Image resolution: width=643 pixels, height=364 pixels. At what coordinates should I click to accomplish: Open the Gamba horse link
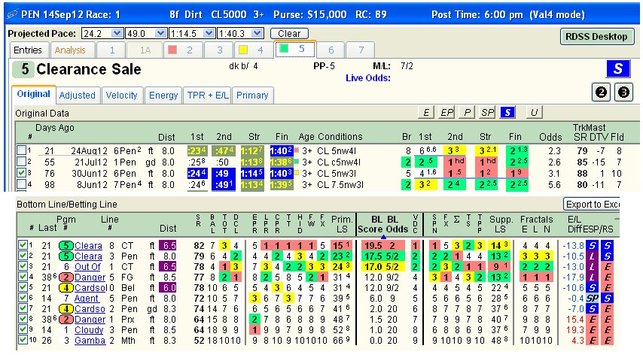(x=90, y=341)
